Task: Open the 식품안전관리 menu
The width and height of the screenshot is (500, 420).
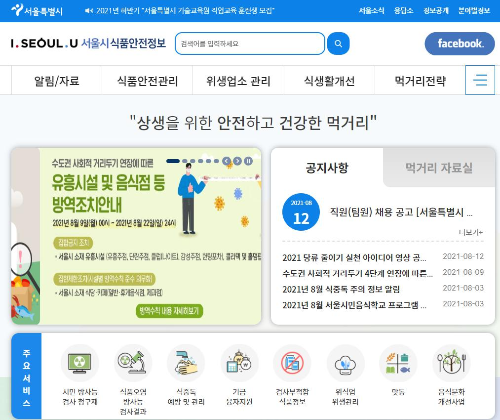Action: point(147,81)
